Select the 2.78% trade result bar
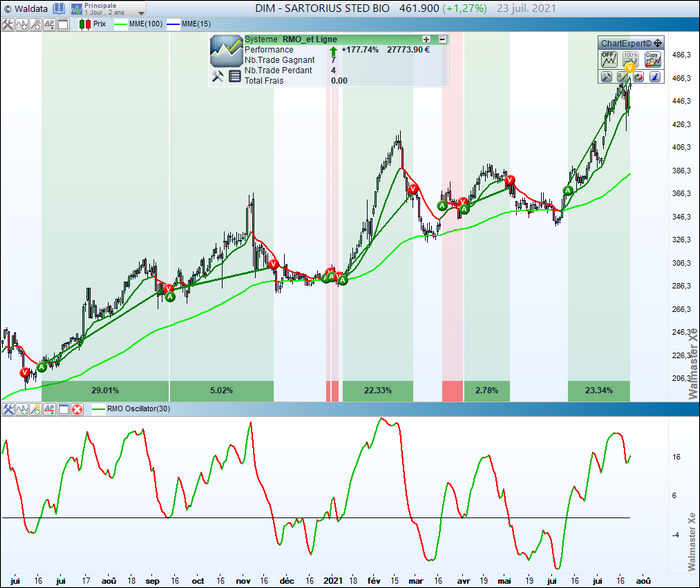This screenshot has width=700, height=588. coord(487,391)
